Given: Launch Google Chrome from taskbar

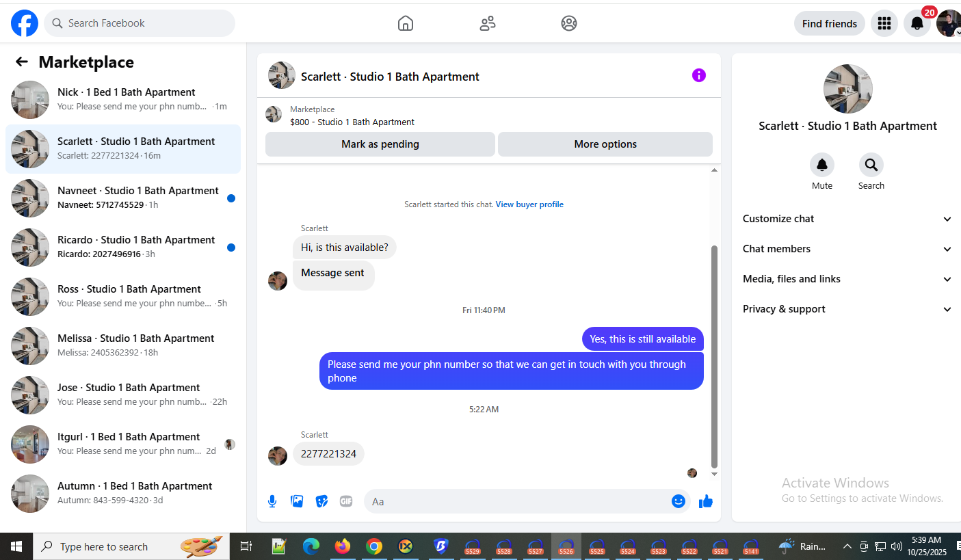Looking at the screenshot, I should [373, 546].
